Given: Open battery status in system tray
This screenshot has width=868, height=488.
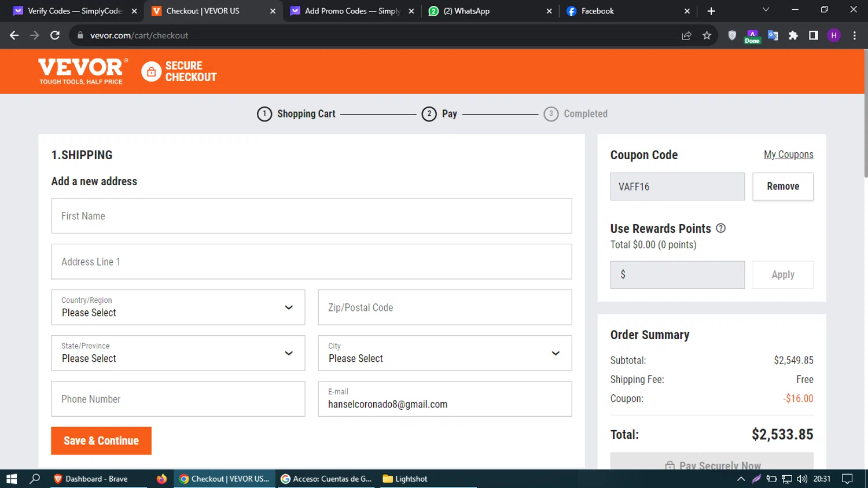Looking at the screenshot, I should pyautogui.click(x=771, y=479).
